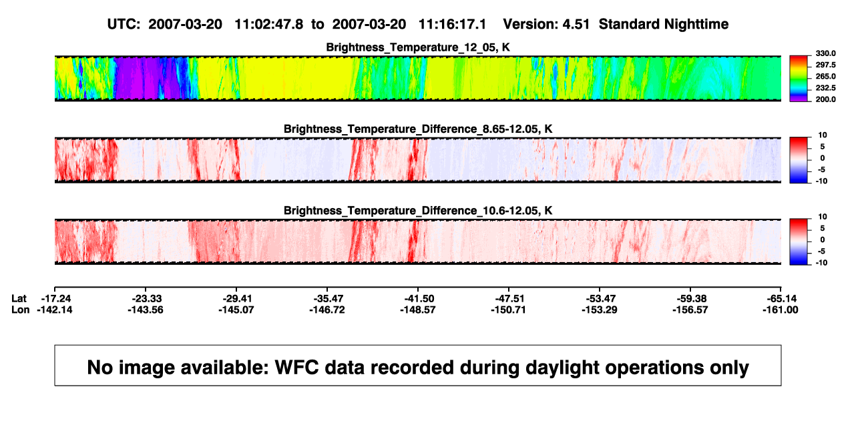This screenshot has width=868, height=445.
Task: Click latitude value -41.50
Action: [x=418, y=298]
